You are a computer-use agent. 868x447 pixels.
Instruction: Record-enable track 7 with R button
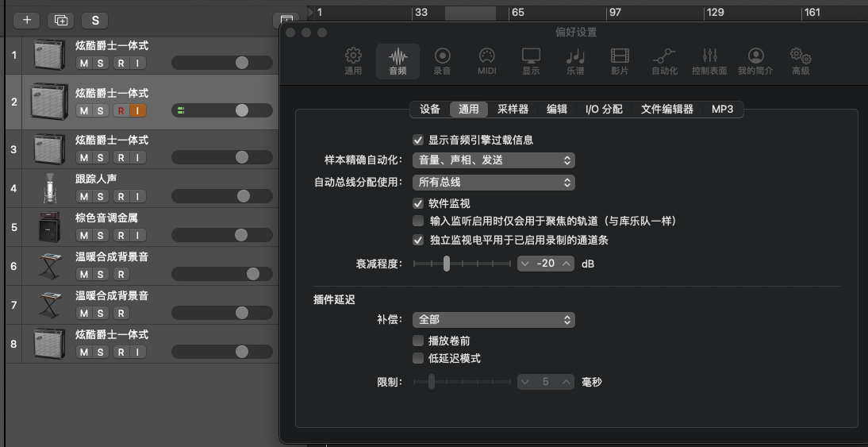121,313
